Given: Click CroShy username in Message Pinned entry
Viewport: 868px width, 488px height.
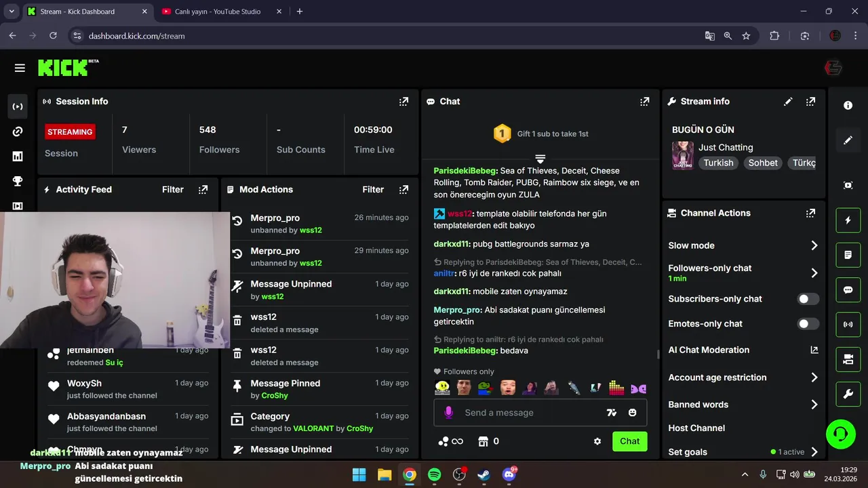Looking at the screenshot, I should tap(275, 396).
